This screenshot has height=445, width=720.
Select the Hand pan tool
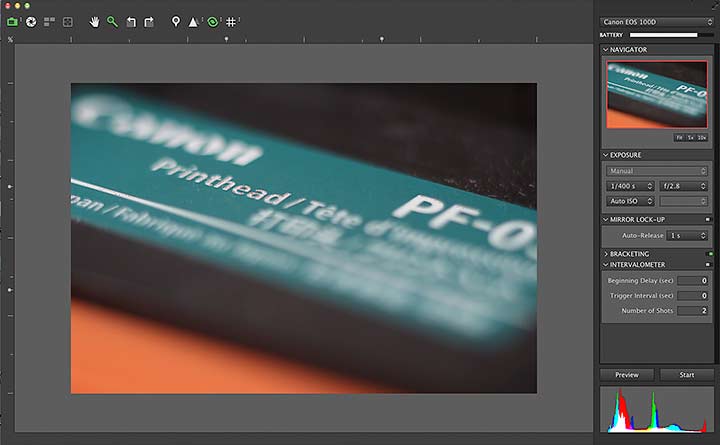pos(94,22)
